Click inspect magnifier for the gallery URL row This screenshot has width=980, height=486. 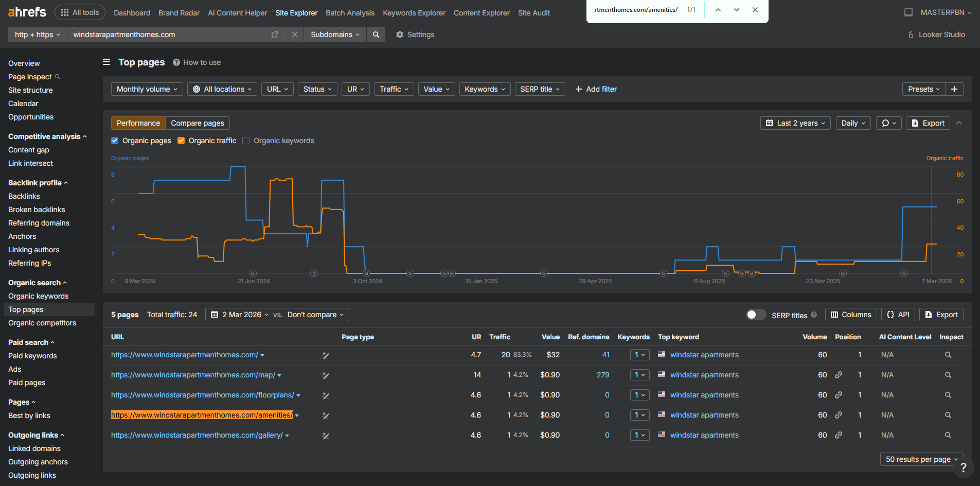point(948,435)
